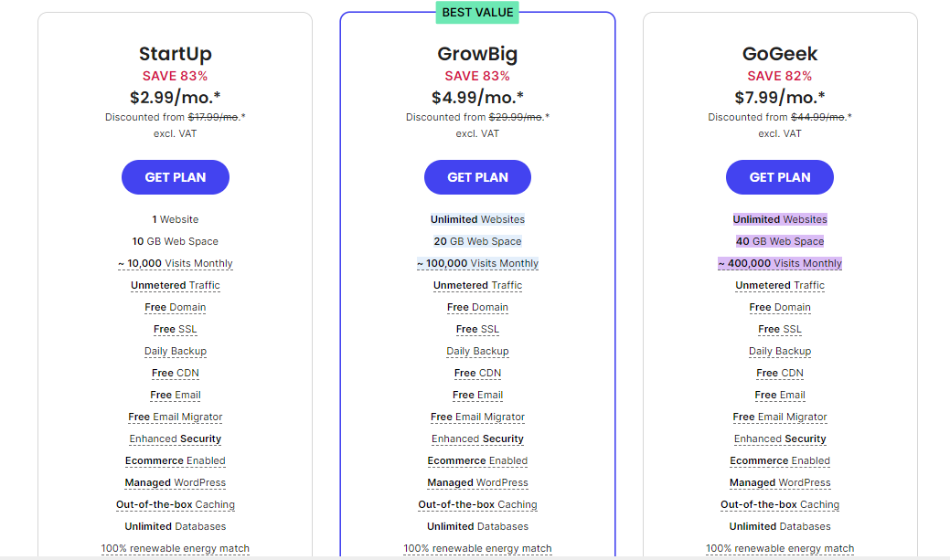The image size is (950, 560).
Task: Click Ecommerce Enabled in the GoGeek plan
Action: pos(780,460)
